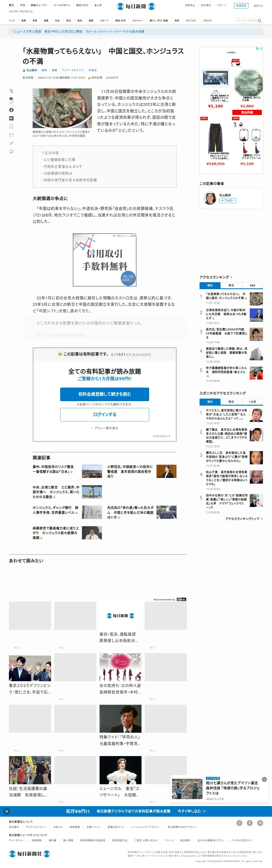Open the 商品詳細 button in the ad
272x868 pixels.
(247, 113)
